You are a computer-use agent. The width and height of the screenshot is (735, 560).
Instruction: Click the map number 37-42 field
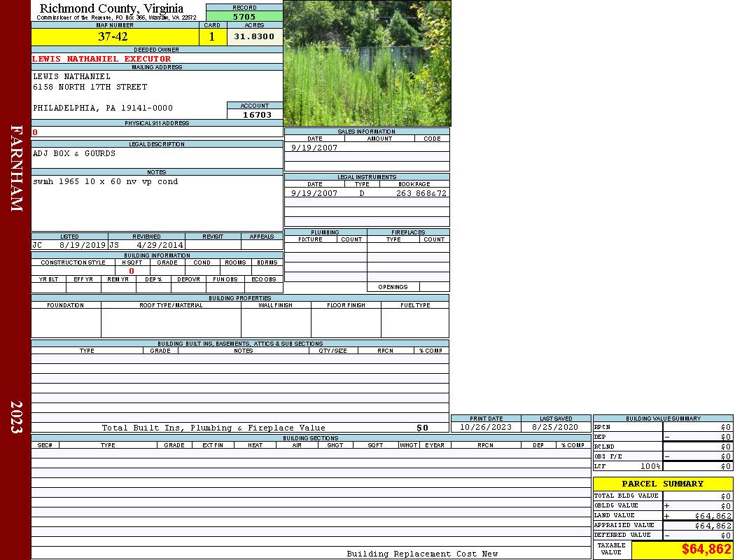[x=113, y=37]
